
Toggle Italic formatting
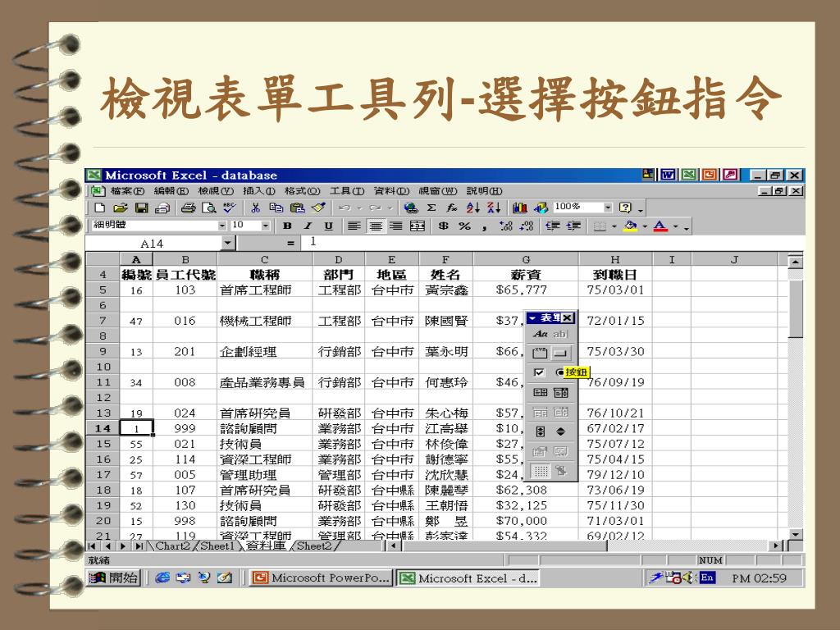tap(308, 226)
